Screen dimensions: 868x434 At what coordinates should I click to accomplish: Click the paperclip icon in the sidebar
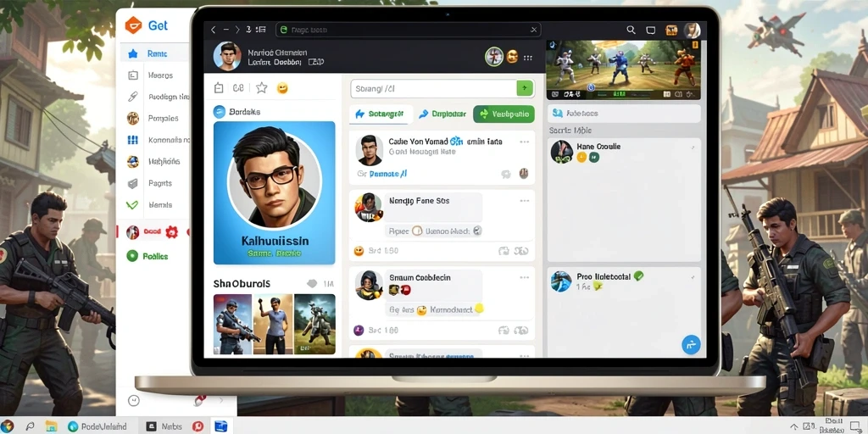coord(132,97)
